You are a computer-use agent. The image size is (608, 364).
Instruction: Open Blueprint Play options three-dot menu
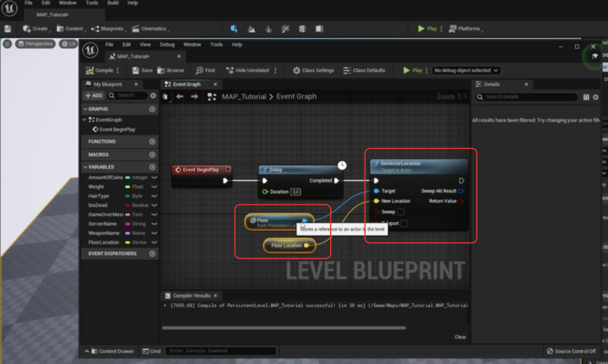pos(427,71)
